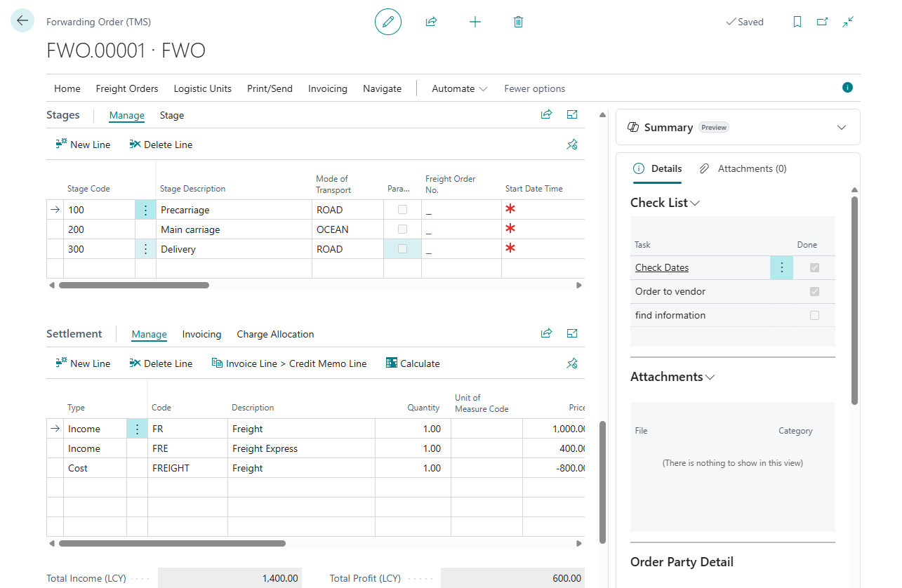
Task: Toggle the Parallel checkbox for the Precarriage stage
Action: point(402,210)
